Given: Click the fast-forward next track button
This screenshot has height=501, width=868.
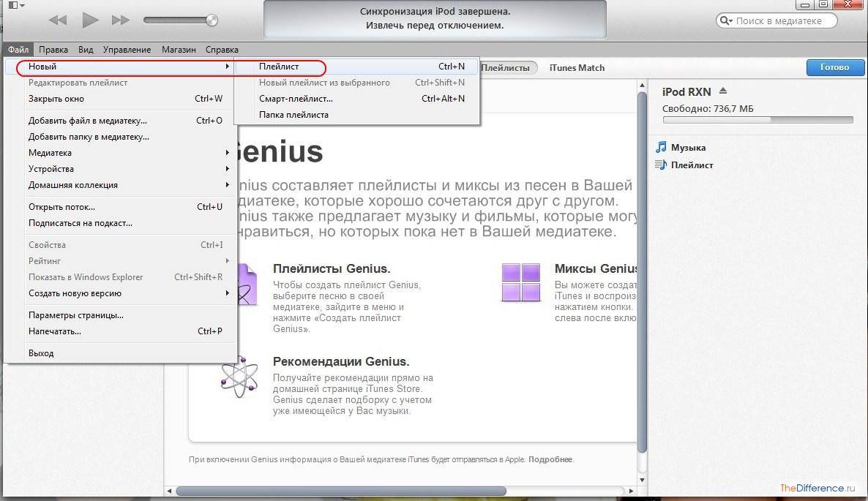Looking at the screenshot, I should [x=121, y=20].
